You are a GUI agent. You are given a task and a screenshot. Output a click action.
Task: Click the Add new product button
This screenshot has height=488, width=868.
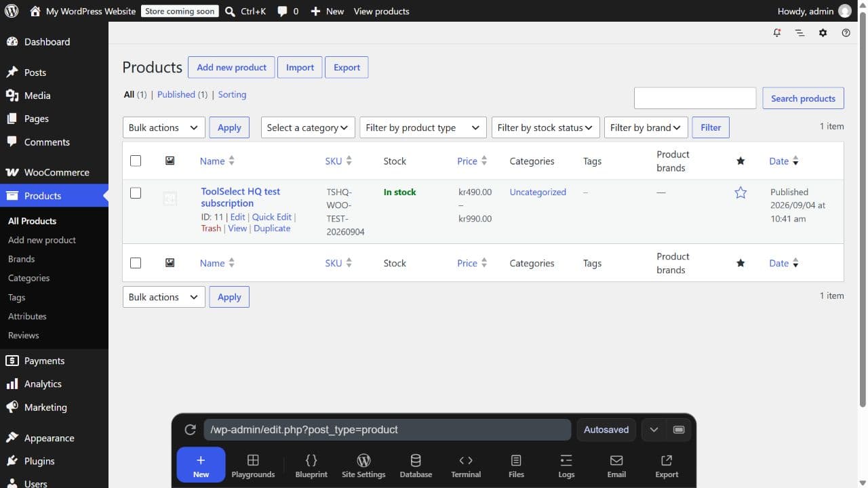(231, 67)
